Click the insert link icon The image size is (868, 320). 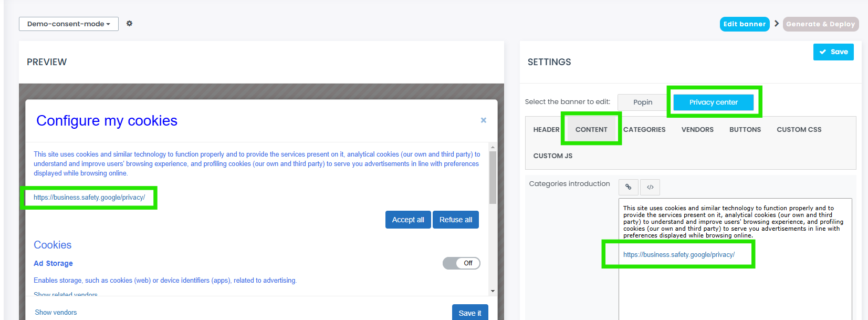628,187
